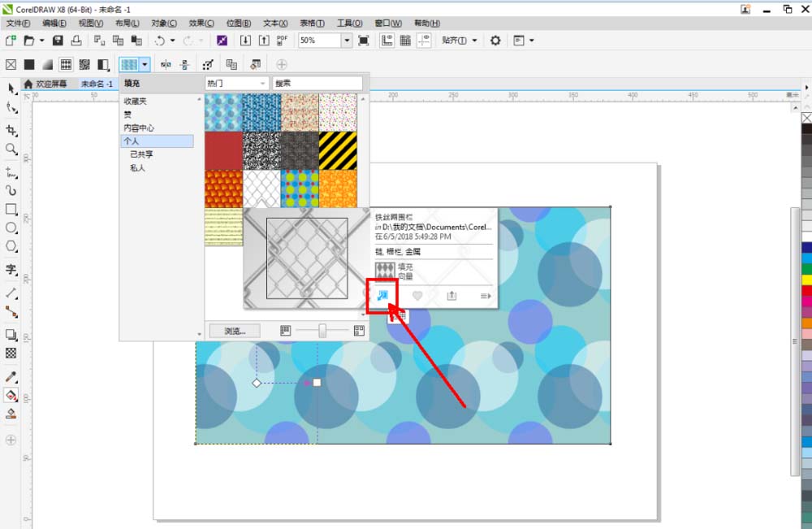Select the Text tool in the toolbox
Image resolution: width=812 pixels, height=529 pixels.
[x=11, y=269]
